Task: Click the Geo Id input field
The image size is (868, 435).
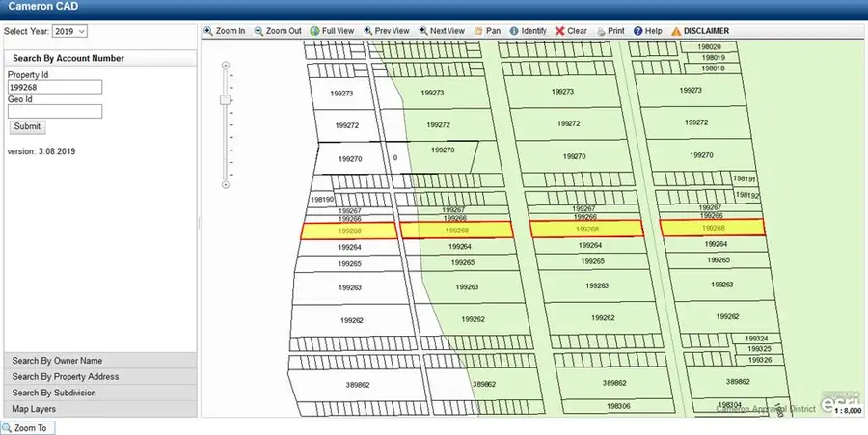Action: click(55, 111)
